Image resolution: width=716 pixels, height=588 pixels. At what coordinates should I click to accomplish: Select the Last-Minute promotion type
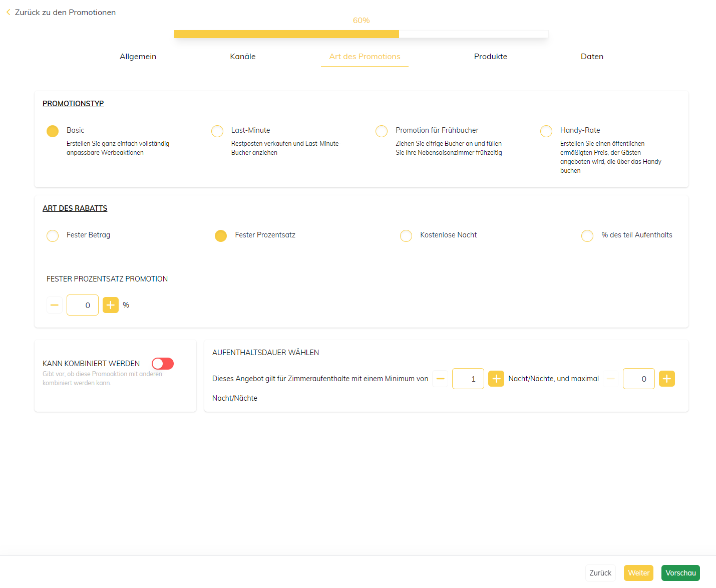(x=217, y=131)
